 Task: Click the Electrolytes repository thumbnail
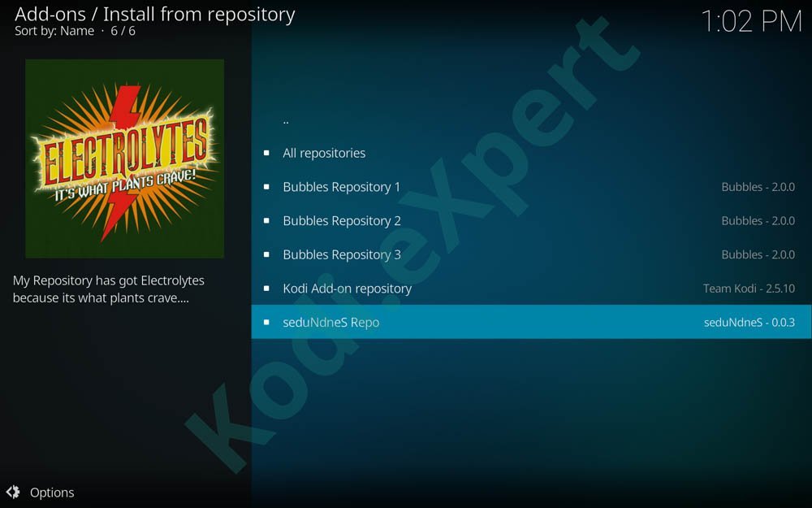tap(125, 158)
